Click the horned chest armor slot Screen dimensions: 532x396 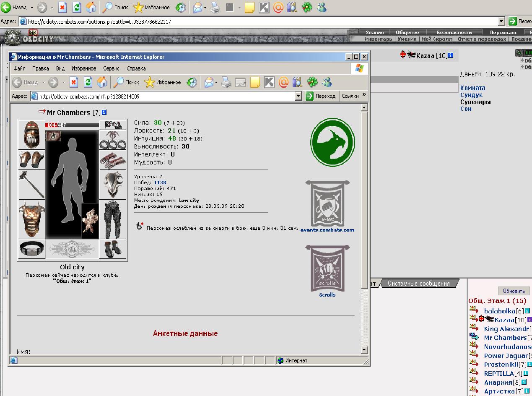pyautogui.click(x=31, y=219)
